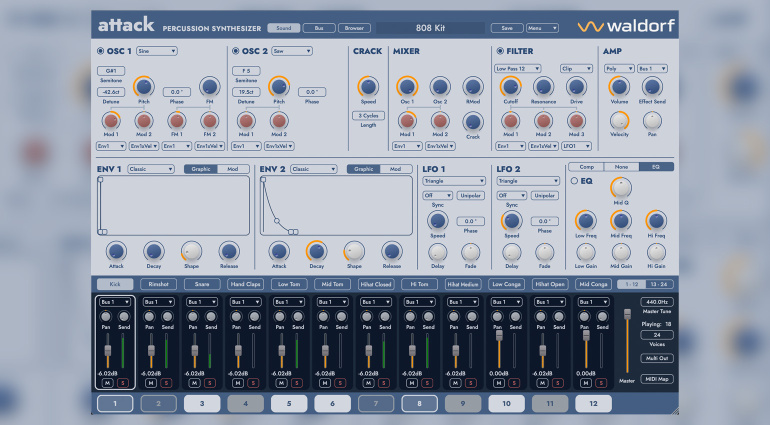Viewport: 770px width, 425px height.
Task: Disable the Filter section power switch
Action: click(500, 50)
